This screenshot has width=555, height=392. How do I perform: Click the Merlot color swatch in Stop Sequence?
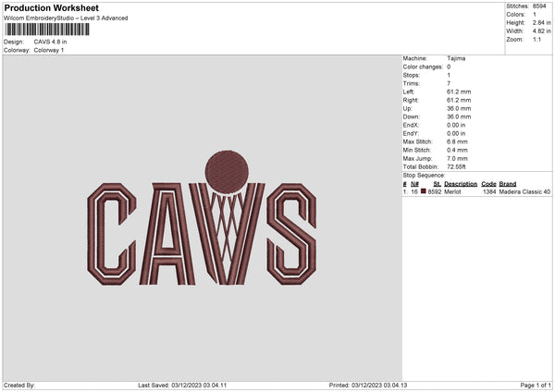pyautogui.click(x=424, y=191)
